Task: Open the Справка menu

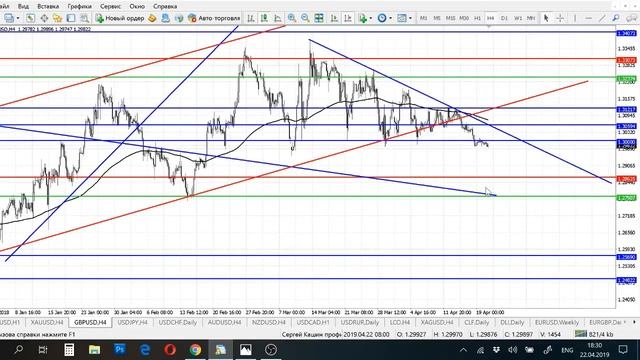Action: click(165, 6)
